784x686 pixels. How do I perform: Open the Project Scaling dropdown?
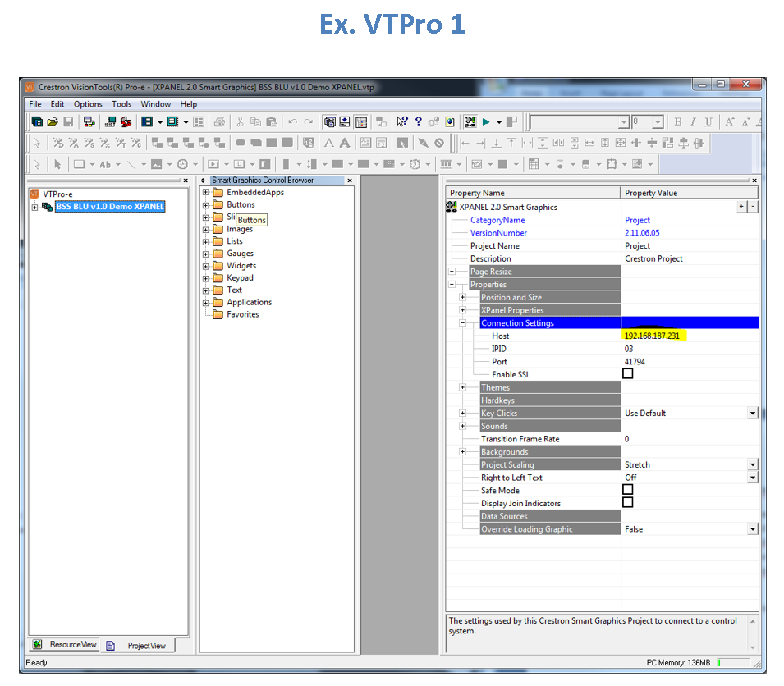coord(752,465)
